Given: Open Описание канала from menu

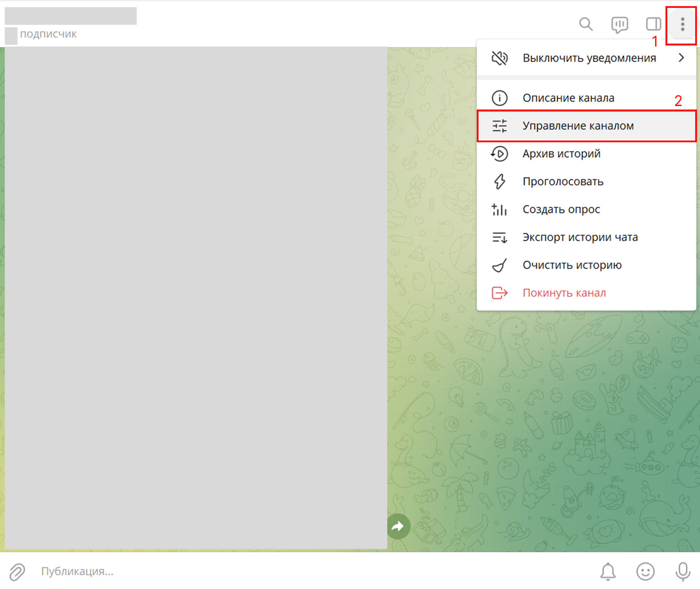Looking at the screenshot, I should [568, 98].
